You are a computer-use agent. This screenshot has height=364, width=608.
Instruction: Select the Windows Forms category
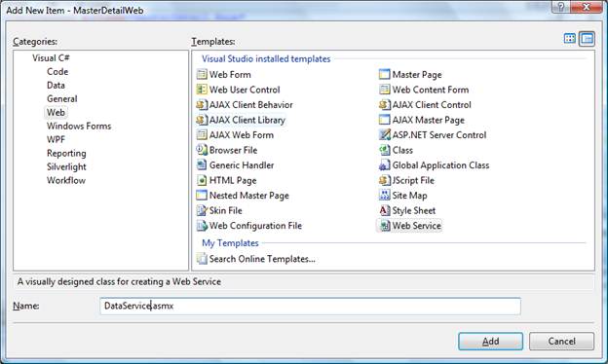79,126
